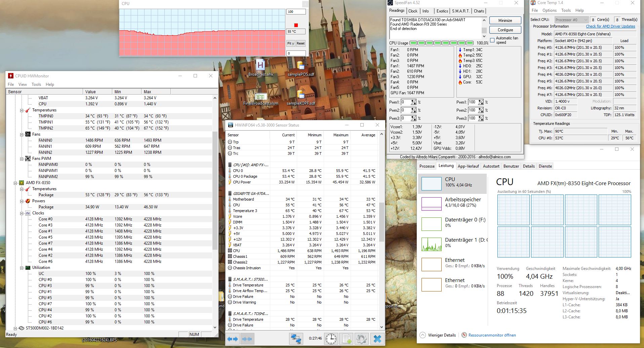Click the red color square beside CPU graph

pos(296,25)
